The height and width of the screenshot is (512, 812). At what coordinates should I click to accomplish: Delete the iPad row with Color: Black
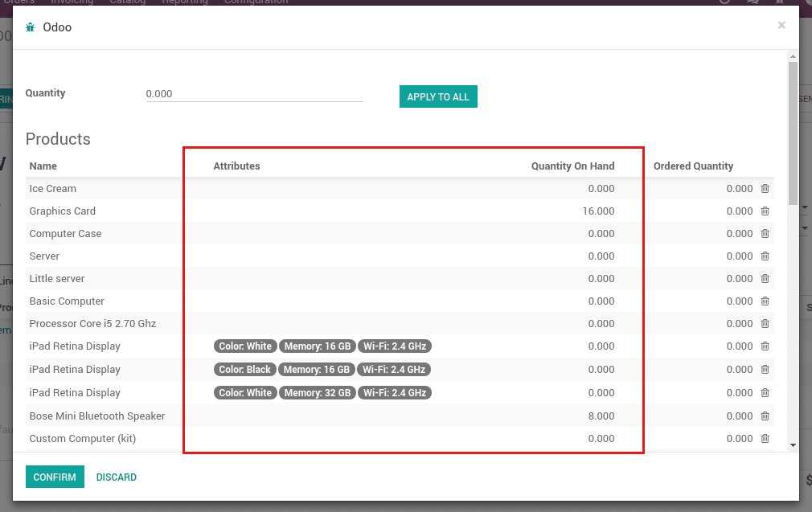(765, 369)
